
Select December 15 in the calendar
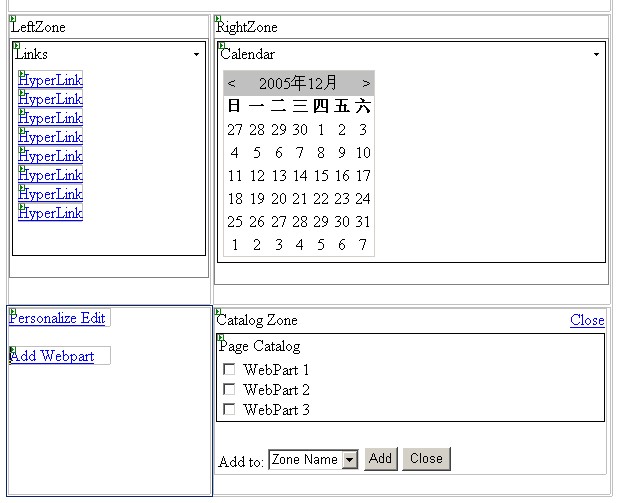pos(321,176)
